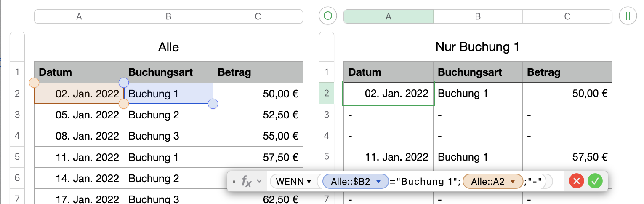
Task: Click the "Nur Buchung 1" table title
Action: (x=477, y=47)
